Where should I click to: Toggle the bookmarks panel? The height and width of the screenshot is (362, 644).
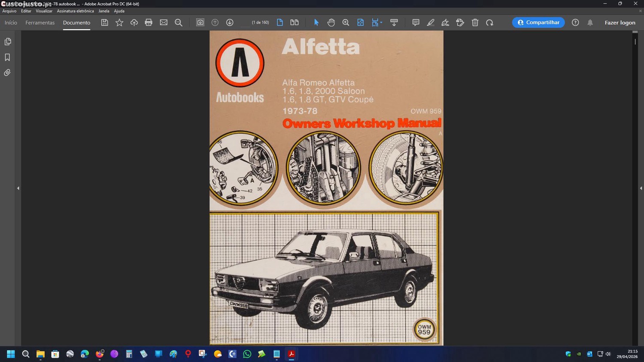[x=8, y=57]
